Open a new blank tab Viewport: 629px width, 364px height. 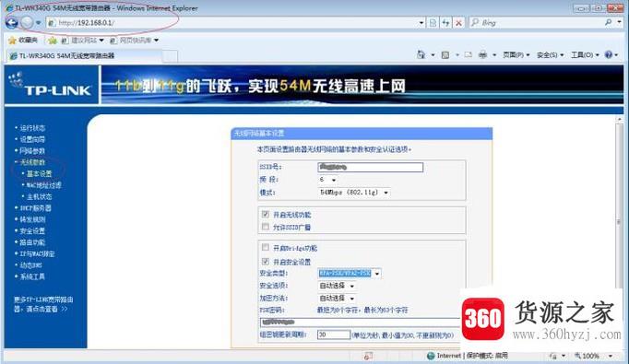click(x=170, y=56)
